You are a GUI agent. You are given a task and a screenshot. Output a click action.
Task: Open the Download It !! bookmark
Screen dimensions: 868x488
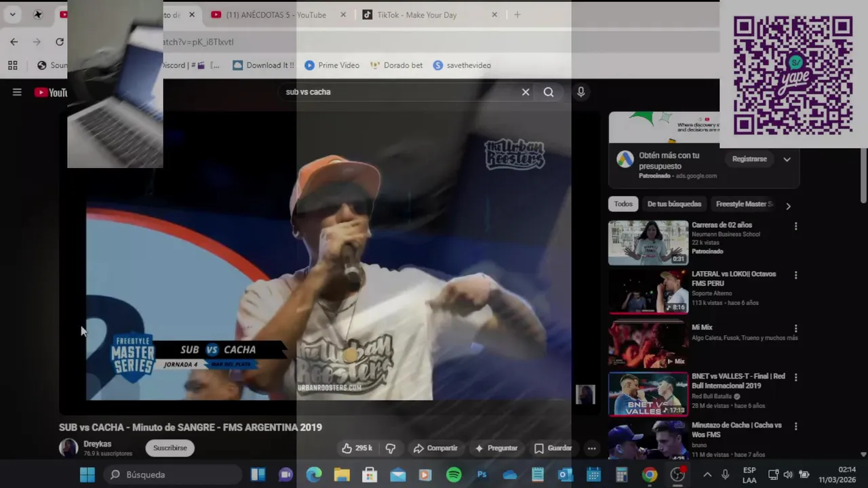(x=263, y=65)
